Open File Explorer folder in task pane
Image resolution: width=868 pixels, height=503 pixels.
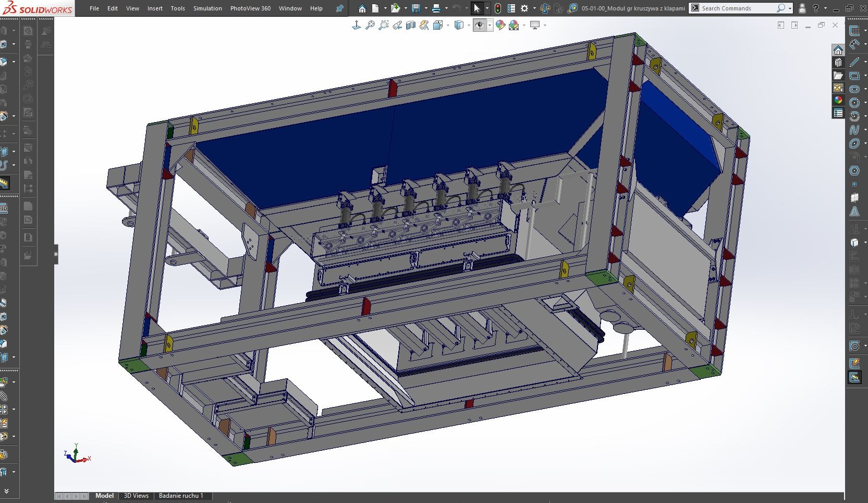coord(838,75)
